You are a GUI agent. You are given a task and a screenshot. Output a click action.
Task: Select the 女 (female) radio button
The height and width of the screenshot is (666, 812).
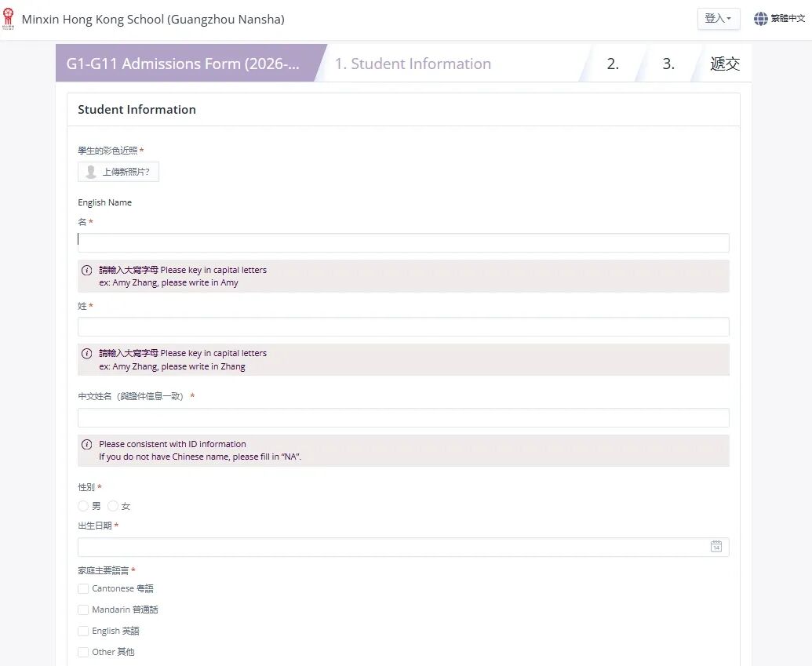coord(112,506)
